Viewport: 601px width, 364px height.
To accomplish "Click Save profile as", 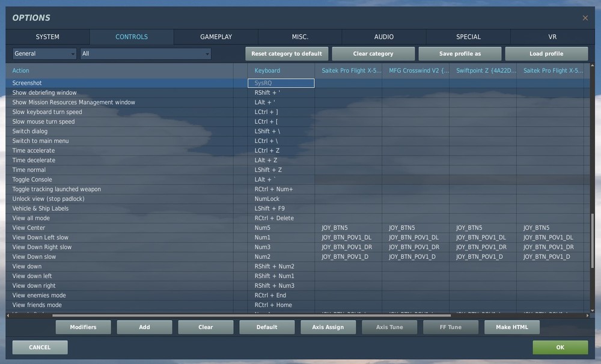I will pos(460,53).
